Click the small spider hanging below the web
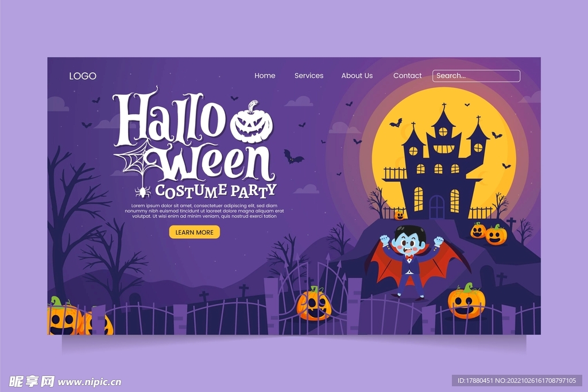 pyautogui.click(x=142, y=192)
